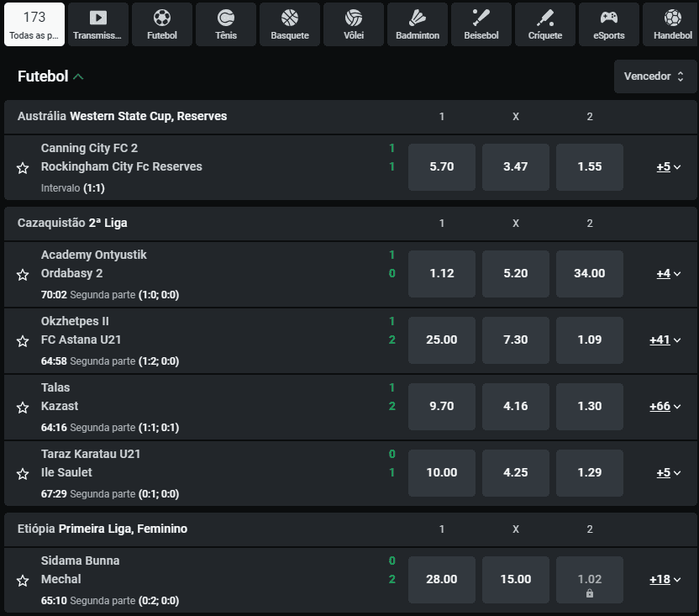This screenshot has height=616, width=699.
Task: Select odds 1.30 for Kazast win
Action: pyautogui.click(x=589, y=407)
